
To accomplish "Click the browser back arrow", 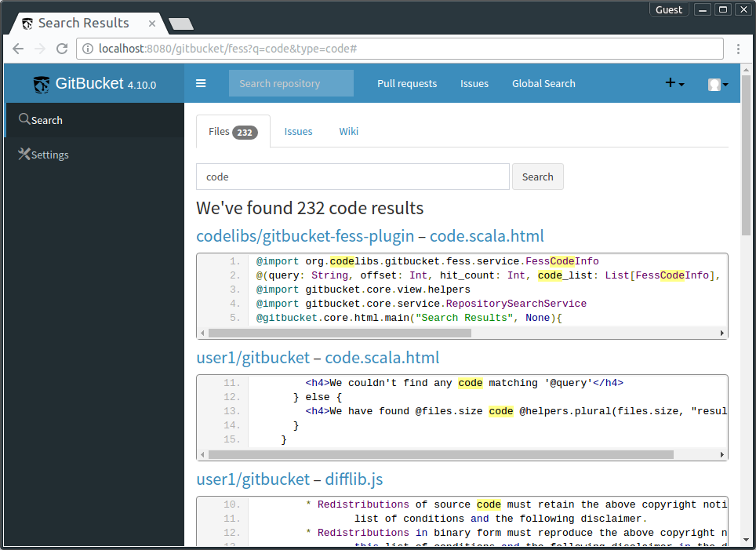I will 18,49.
